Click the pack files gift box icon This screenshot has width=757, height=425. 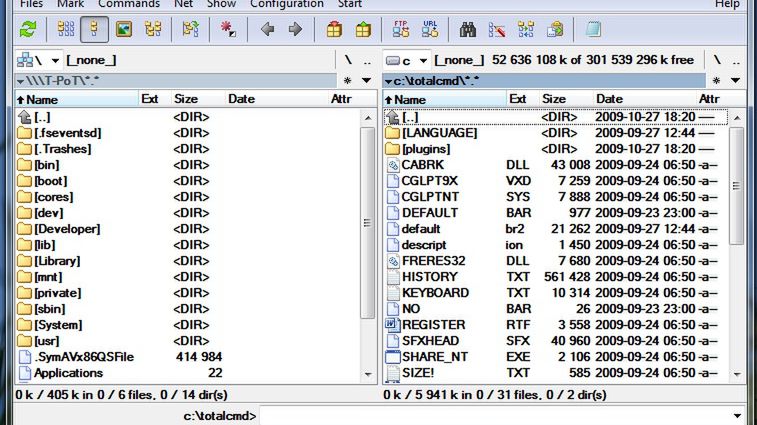(334, 30)
